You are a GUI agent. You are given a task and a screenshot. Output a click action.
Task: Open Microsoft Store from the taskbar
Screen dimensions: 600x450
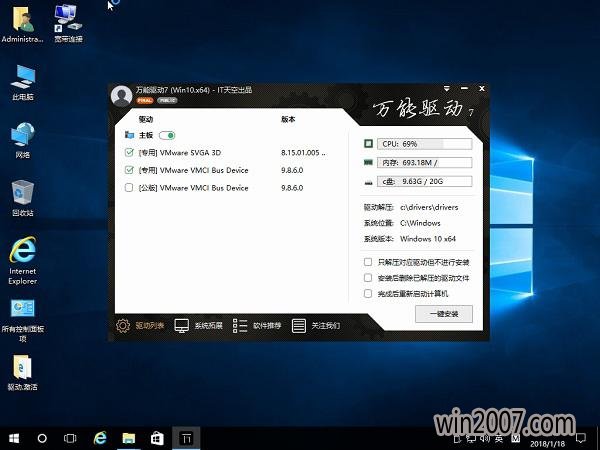[157, 438]
